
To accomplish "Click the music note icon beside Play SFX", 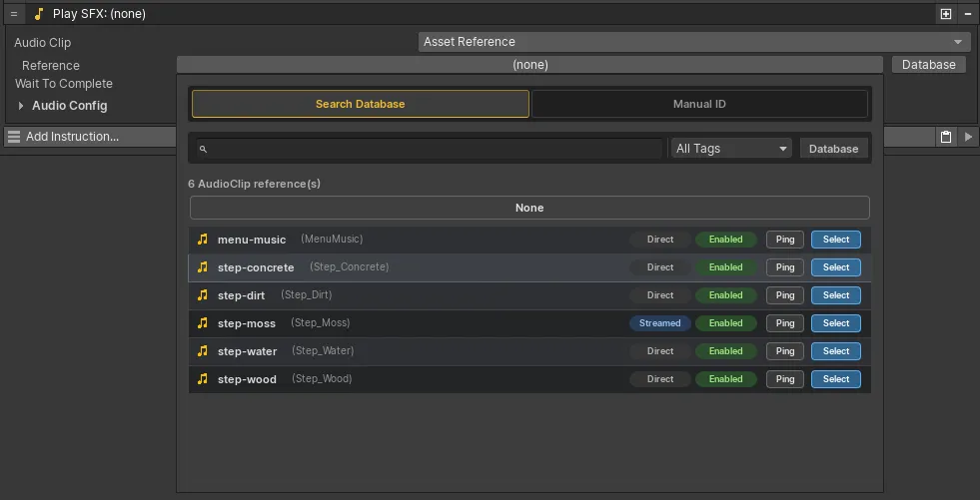I will tap(39, 14).
